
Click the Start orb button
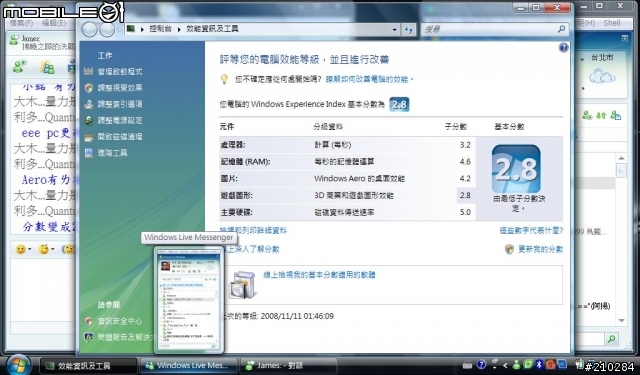coord(18,365)
